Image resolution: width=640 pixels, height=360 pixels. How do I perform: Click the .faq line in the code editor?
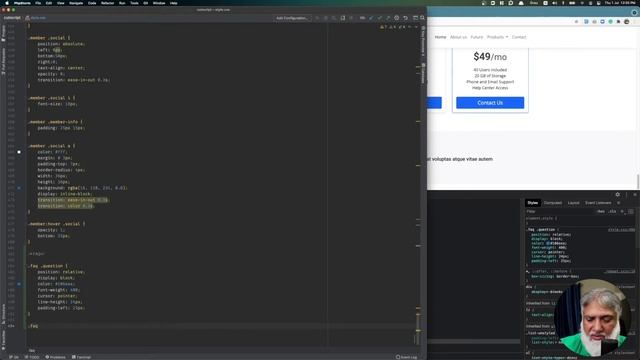coord(33,326)
